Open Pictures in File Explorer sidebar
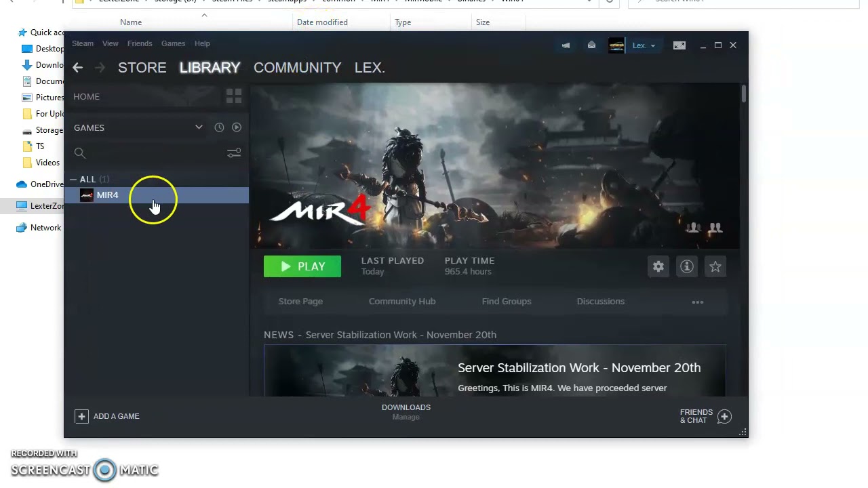The width and height of the screenshot is (868, 488). tap(43, 98)
